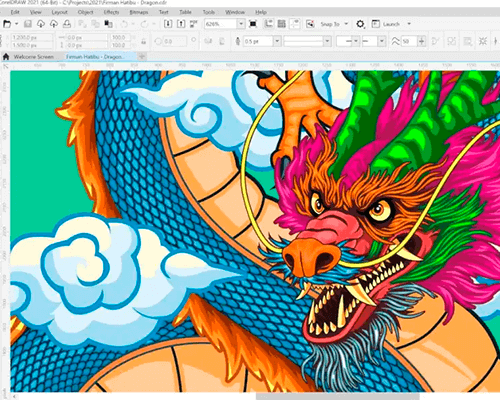The image size is (500, 400).
Task: Click the curve smoothness value field showing 50
Action: pos(409,41)
